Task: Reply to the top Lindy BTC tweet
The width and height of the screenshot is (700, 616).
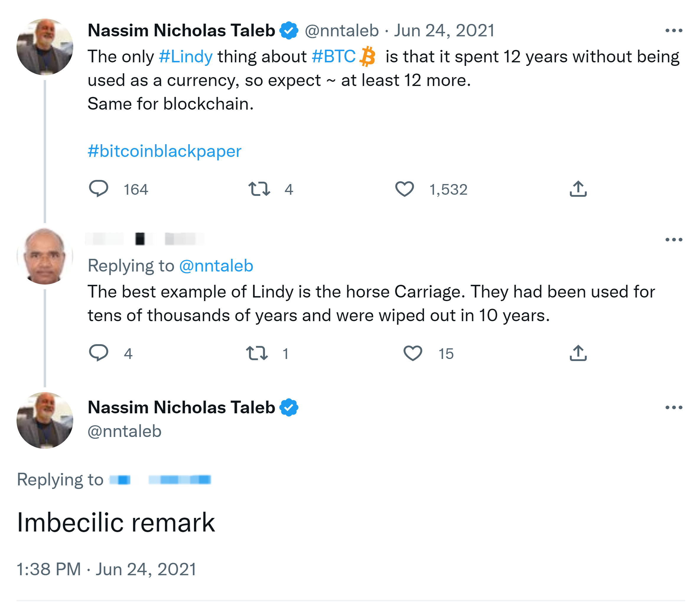Action: tap(99, 189)
